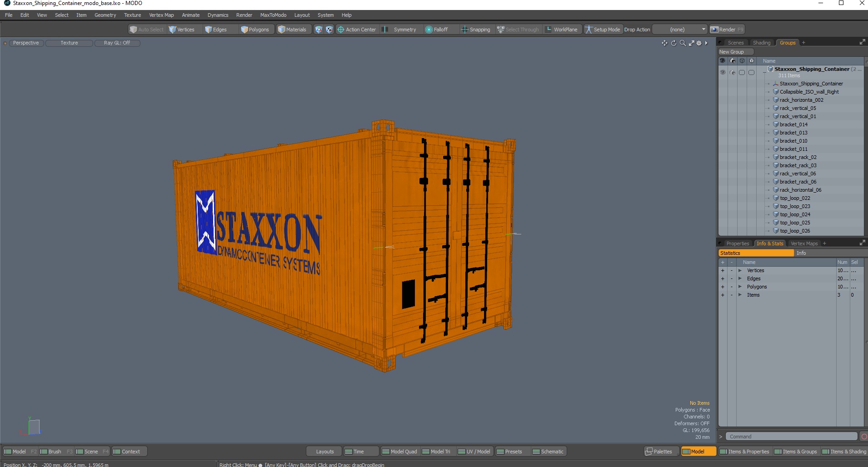
Task: Activate Vertices selection mode
Action: pyautogui.click(x=182, y=30)
